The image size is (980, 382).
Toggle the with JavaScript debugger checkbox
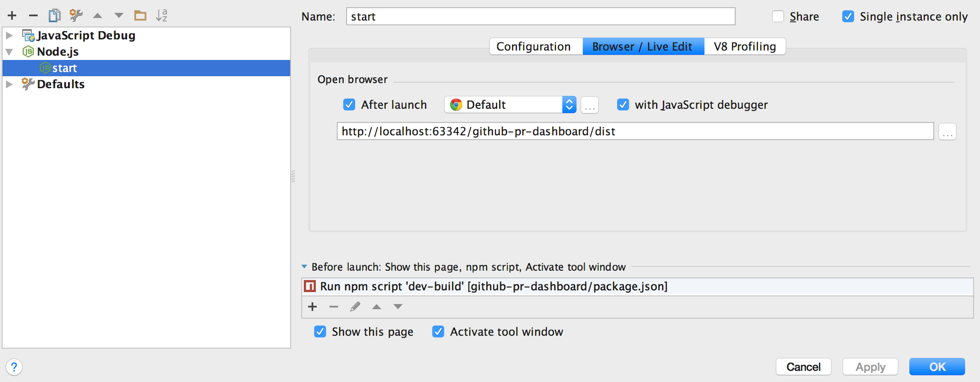(x=623, y=105)
